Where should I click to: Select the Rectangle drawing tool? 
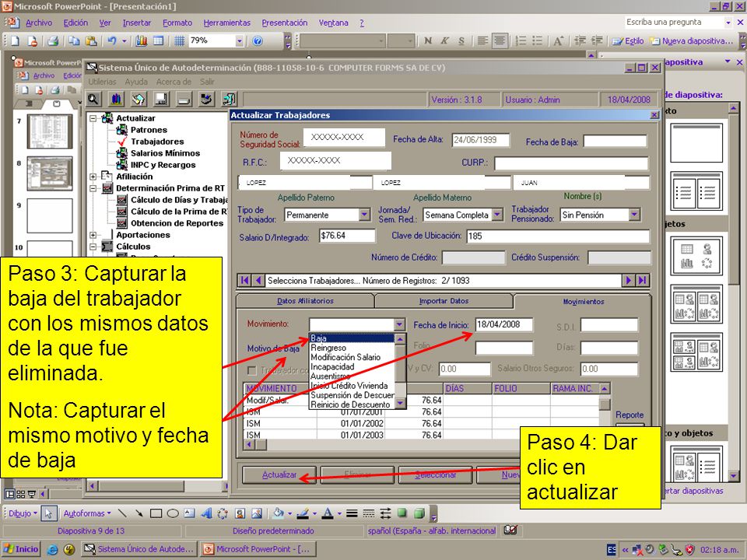(156, 513)
